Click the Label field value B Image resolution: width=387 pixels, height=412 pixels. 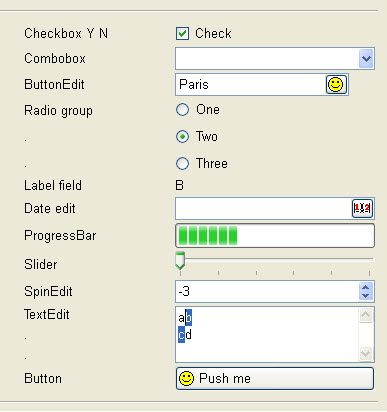tap(179, 185)
